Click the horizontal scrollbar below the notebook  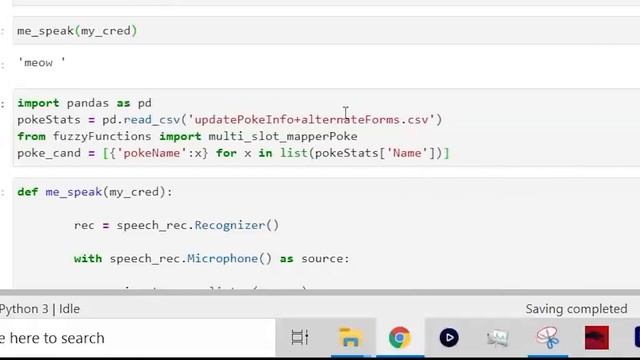click(x=320, y=293)
